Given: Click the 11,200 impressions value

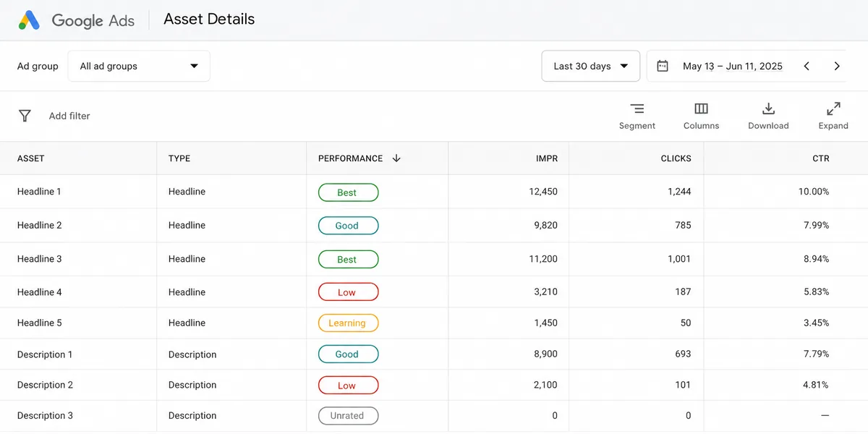Looking at the screenshot, I should 543,258.
